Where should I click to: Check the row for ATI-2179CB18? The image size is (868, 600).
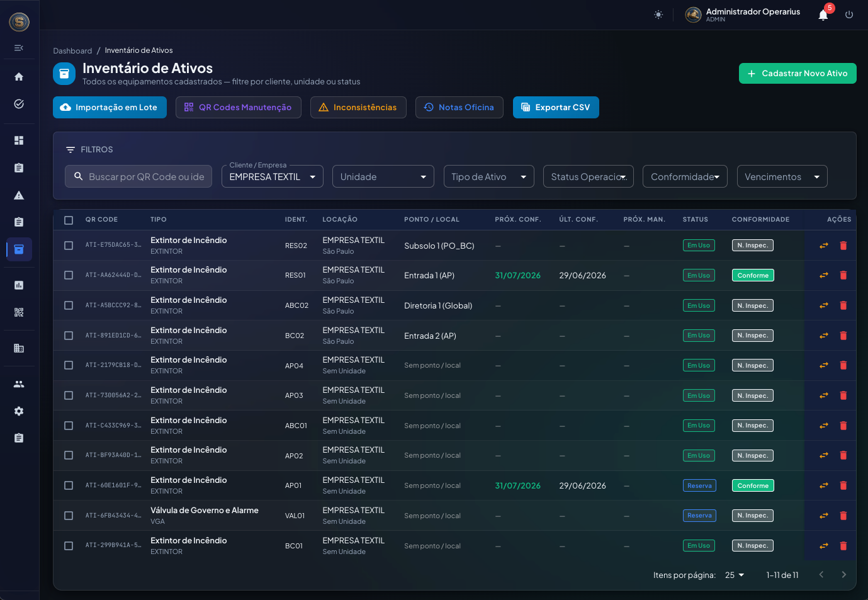(x=69, y=365)
